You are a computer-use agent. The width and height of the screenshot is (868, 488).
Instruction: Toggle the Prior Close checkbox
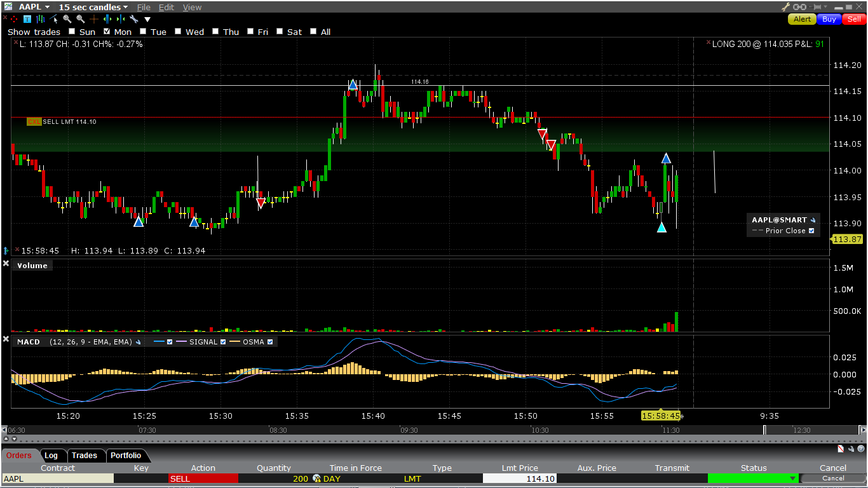811,231
